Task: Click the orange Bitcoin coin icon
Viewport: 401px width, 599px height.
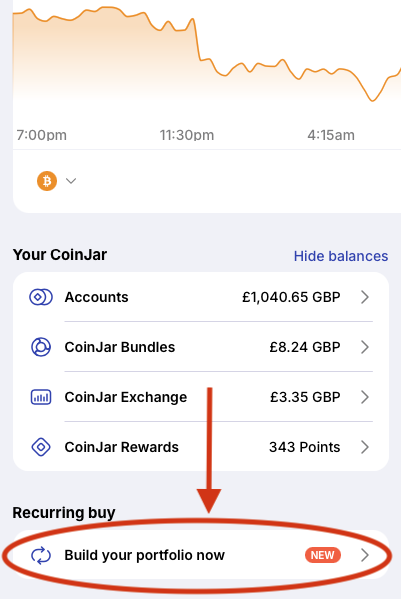Action: tap(47, 181)
